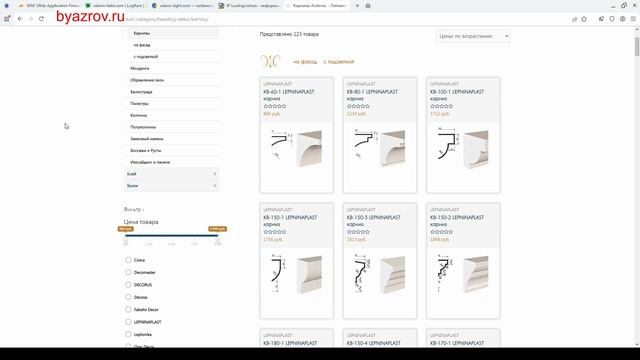This screenshot has width=640, height=360.
Task: Click the shield icon in the browser toolbar
Action: click(612, 19)
